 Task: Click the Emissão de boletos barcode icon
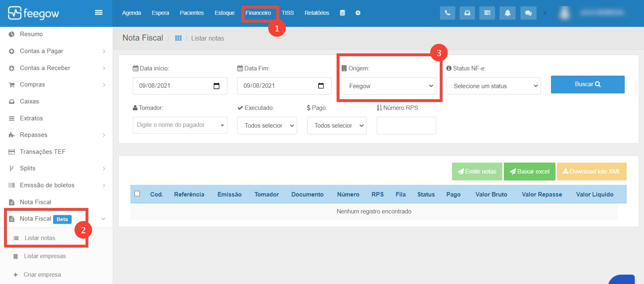12,185
